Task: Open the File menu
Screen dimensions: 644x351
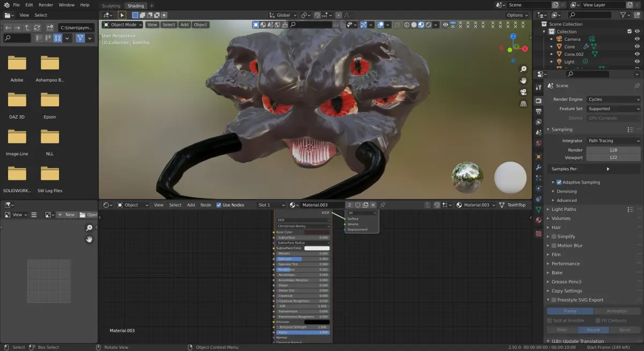Action: [x=17, y=5]
